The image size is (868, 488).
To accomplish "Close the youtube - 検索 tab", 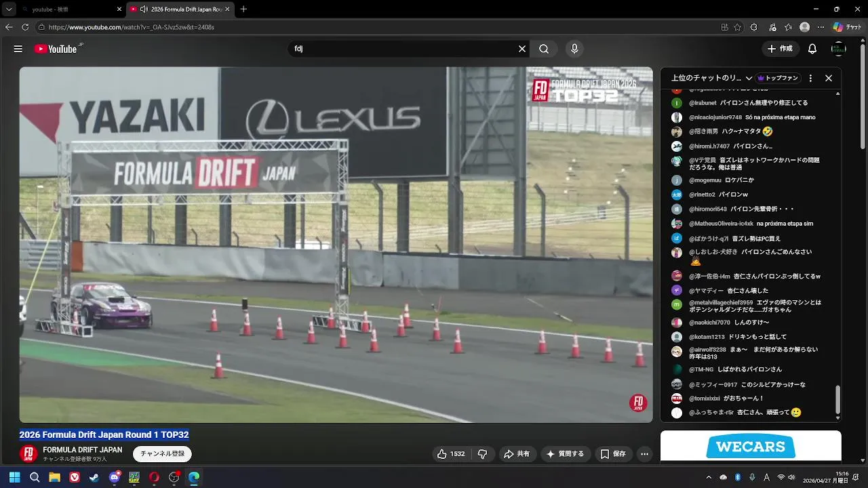I will [119, 9].
